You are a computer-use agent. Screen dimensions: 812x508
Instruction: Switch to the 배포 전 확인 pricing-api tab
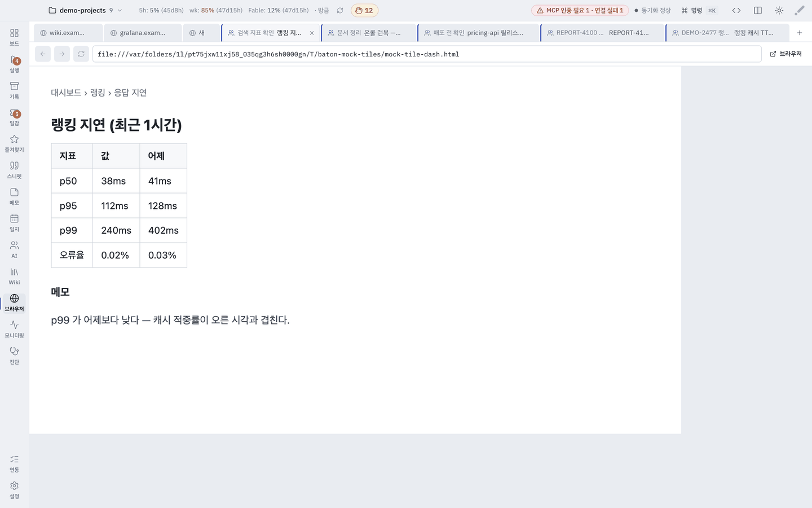[479, 33]
